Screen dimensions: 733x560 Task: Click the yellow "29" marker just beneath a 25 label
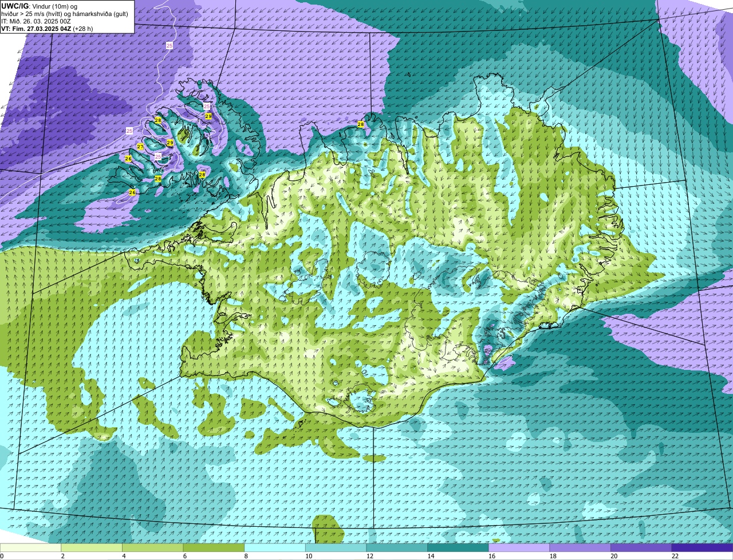(208, 116)
